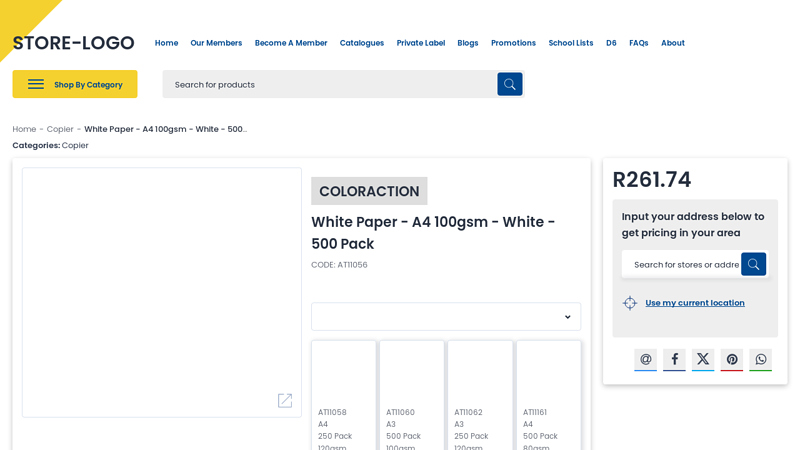The height and width of the screenshot is (450, 800).
Task: Select the ATI1161 A4 500 Pack variant
Action: pos(548,395)
